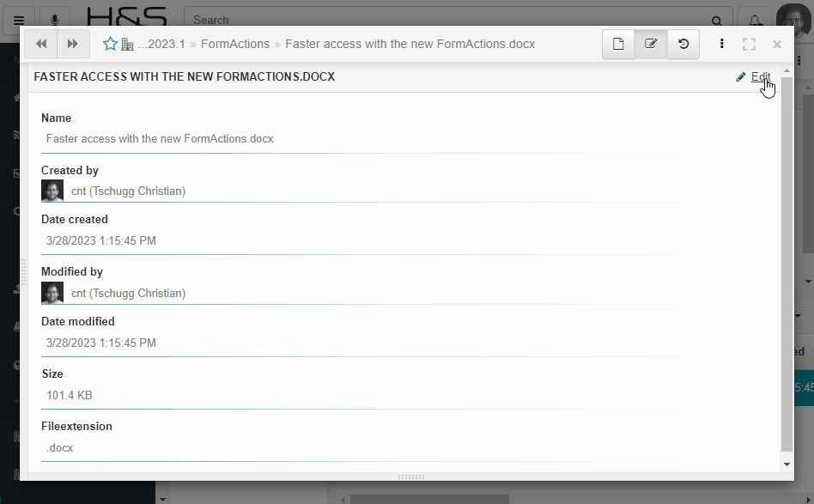Click the 101.4 KB size value
Viewport: 814px width, 504px height.
[69, 396]
